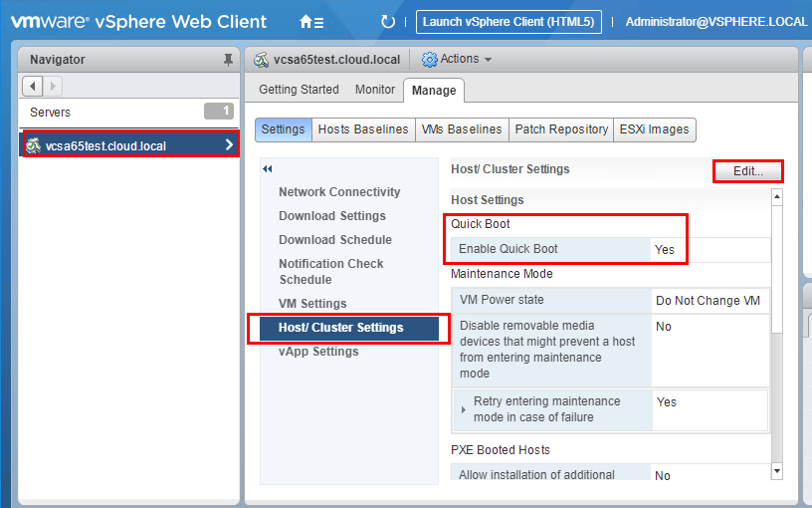Viewport: 812px width, 508px height.
Task: Open Network Connectivity settings
Action: (339, 192)
